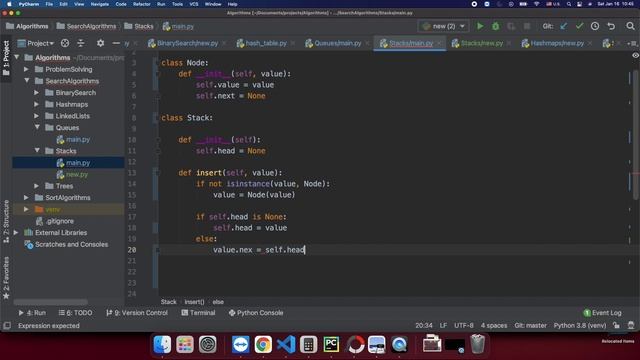Expand the BinarySearch folder
Viewport: 640px width, 360px height.
pyautogui.click(x=37, y=93)
